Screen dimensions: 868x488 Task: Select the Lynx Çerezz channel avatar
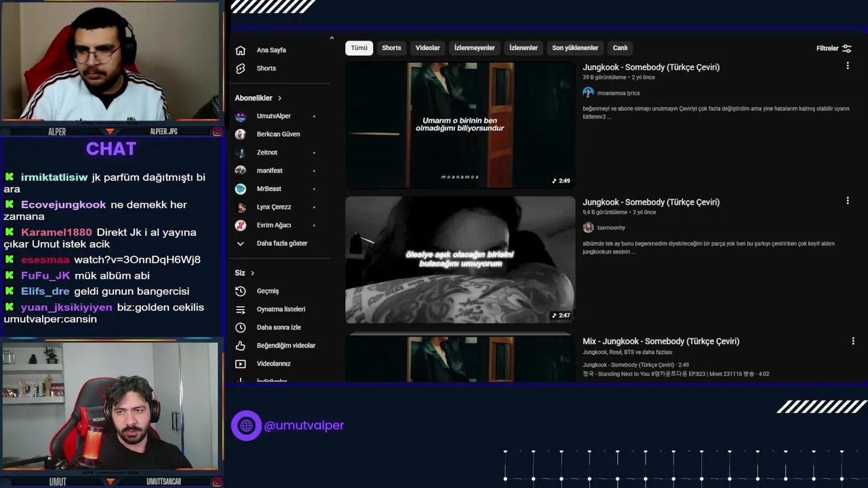pyautogui.click(x=240, y=207)
